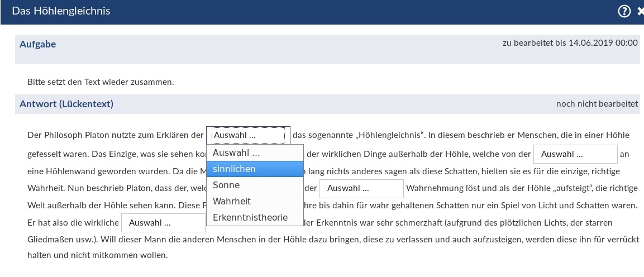Open the dropdown after 'die wirkliche'
The height and width of the screenshot is (277, 644).
pos(163,222)
